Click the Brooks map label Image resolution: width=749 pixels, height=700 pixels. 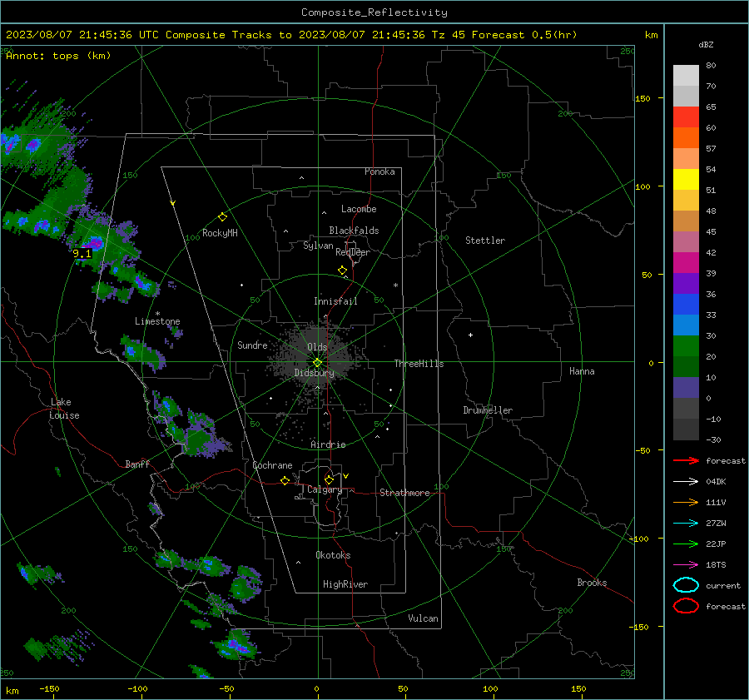(x=592, y=583)
